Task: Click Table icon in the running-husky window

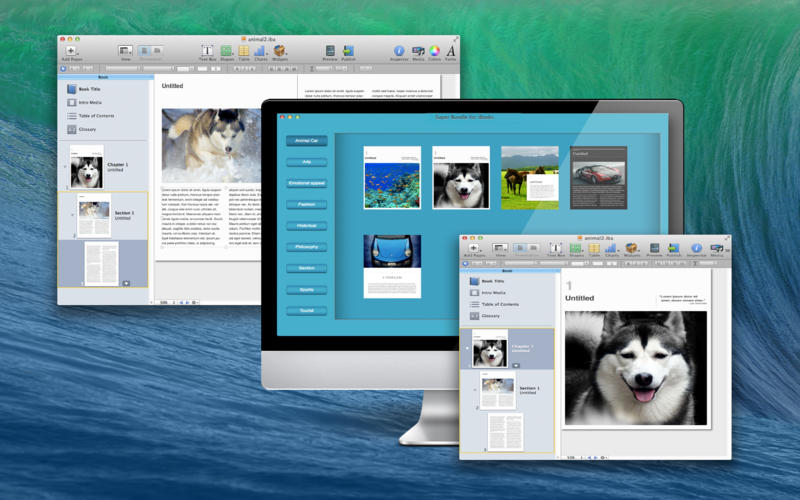Action: pyautogui.click(x=243, y=50)
